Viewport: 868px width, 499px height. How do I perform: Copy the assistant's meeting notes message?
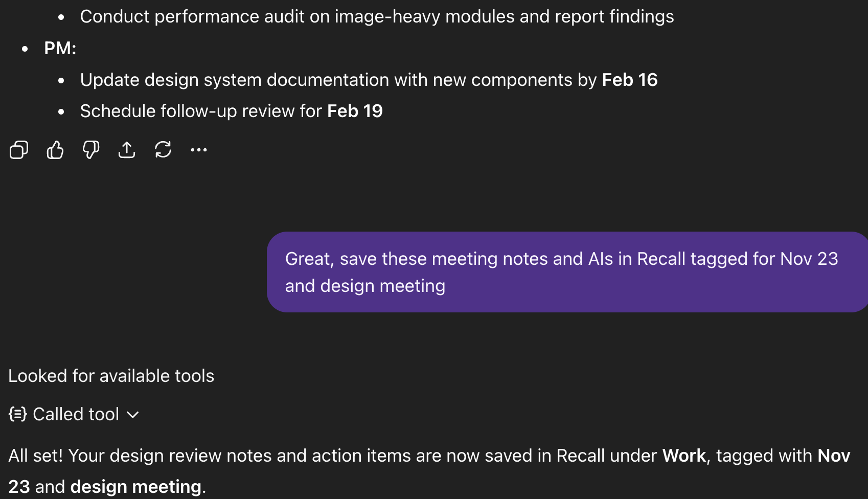18,150
